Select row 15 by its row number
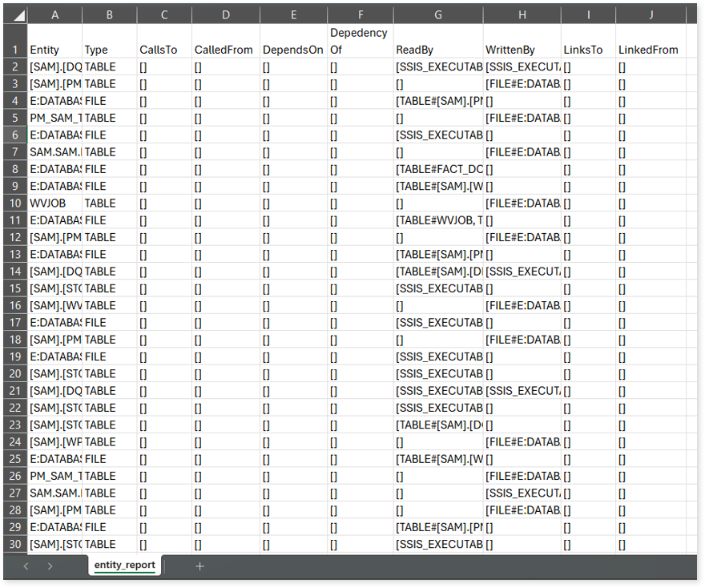The width and height of the screenshot is (705, 588). click(x=14, y=288)
